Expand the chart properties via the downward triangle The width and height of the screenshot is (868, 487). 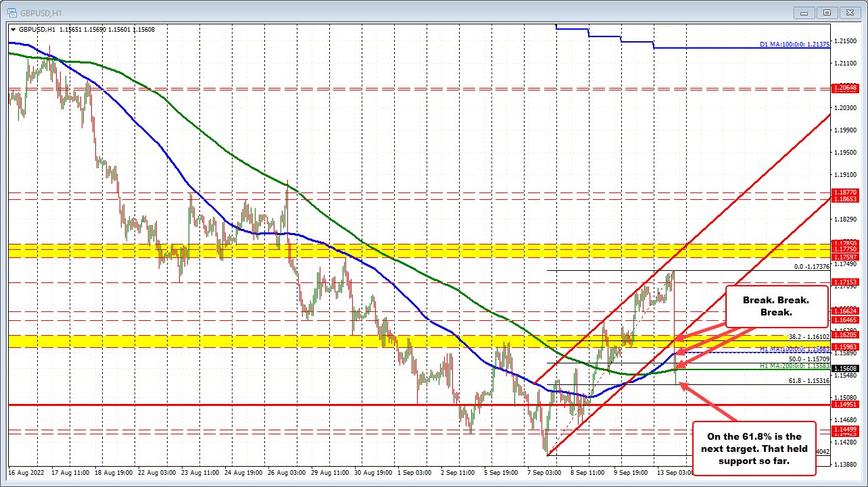click(x=12, y=29)
